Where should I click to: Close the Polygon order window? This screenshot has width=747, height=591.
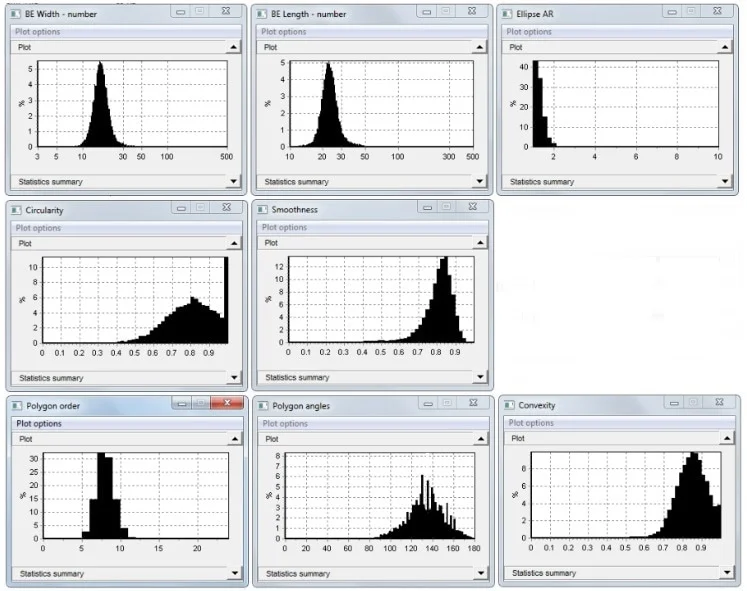[x=228, y=403]
